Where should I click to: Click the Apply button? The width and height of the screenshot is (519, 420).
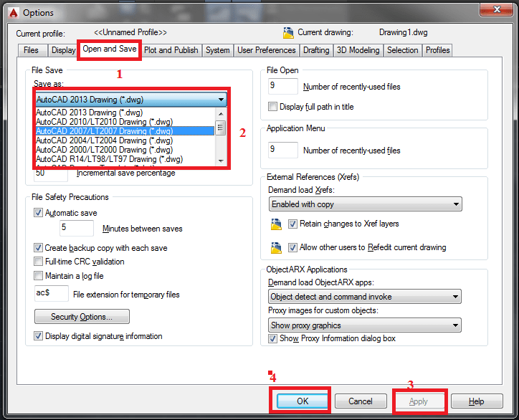(x=419, y=401)
